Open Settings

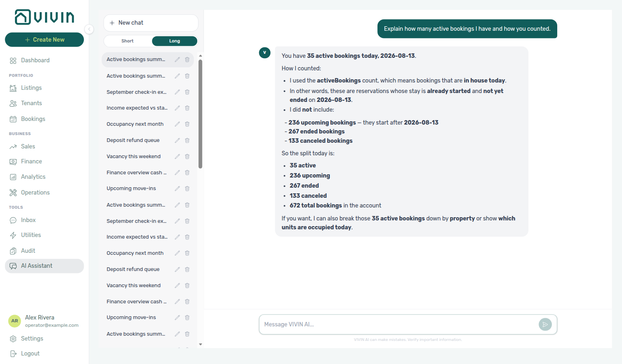point(45,339)
